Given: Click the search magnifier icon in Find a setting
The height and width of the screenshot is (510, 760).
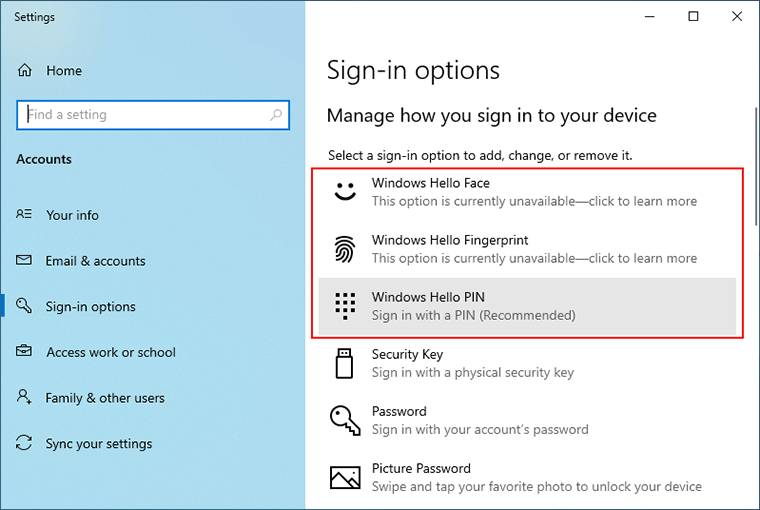Looking at the screenshot, I should pyautogui.click(x=276, y=115).
